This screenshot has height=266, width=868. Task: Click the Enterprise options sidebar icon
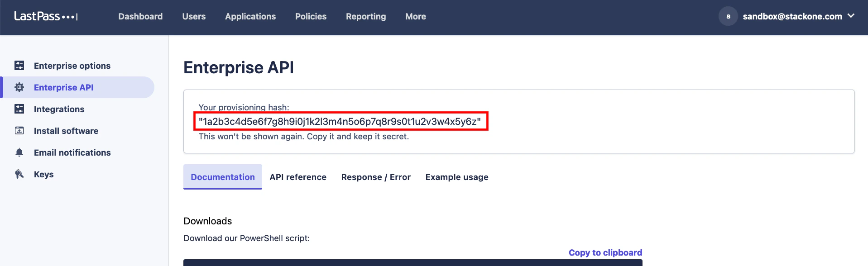click(19, 65)
